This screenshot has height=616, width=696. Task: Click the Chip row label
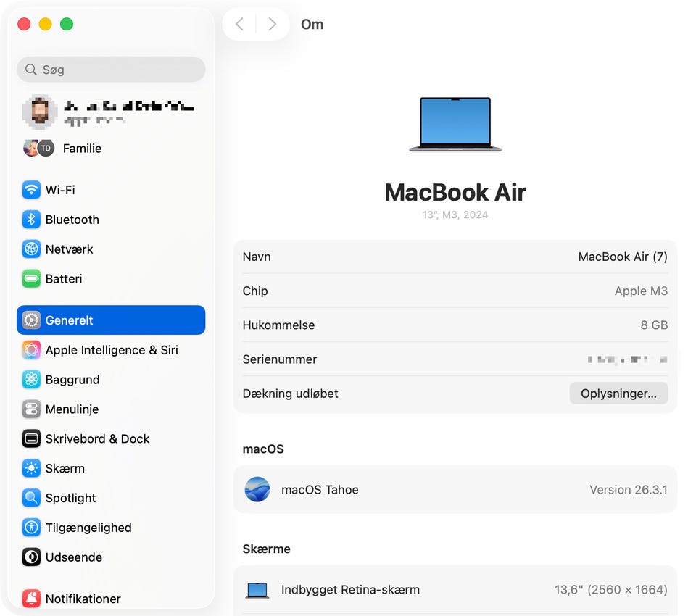click(x=255, y=291)
